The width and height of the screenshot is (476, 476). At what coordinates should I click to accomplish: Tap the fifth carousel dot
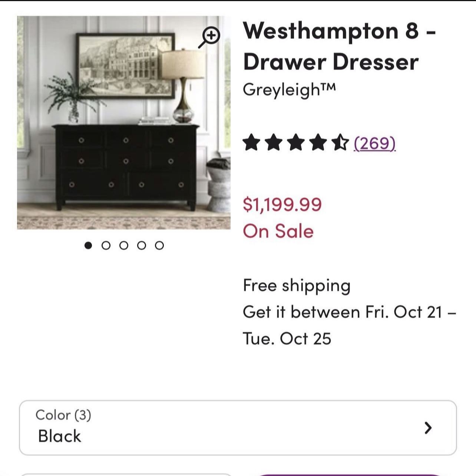tap(160, 245)
